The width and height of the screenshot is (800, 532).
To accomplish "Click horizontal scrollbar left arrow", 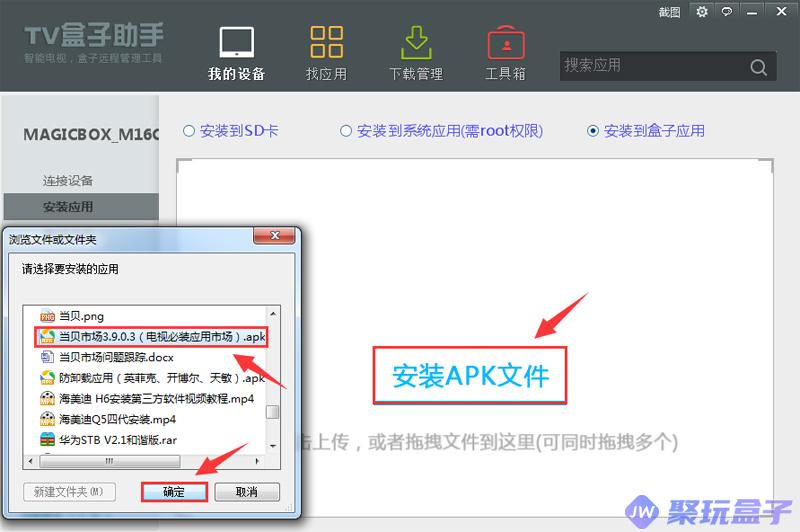I will tap(31, 461).
